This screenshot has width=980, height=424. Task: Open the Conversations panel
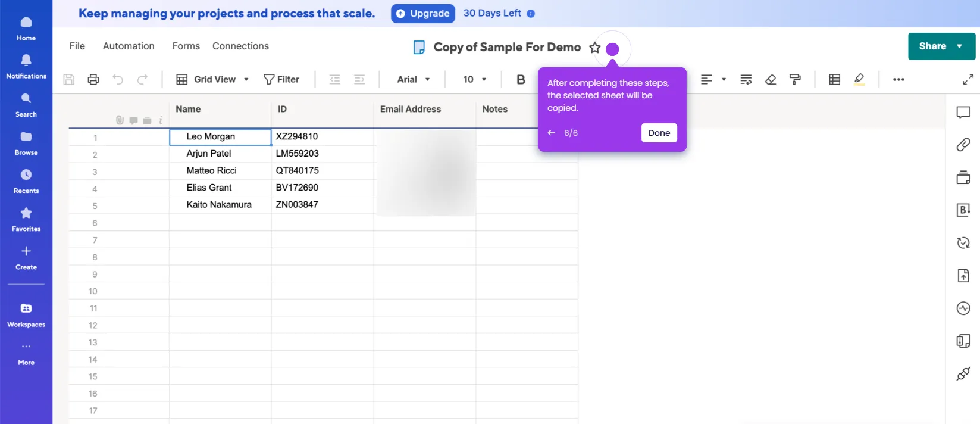click(x=963, y=112)
